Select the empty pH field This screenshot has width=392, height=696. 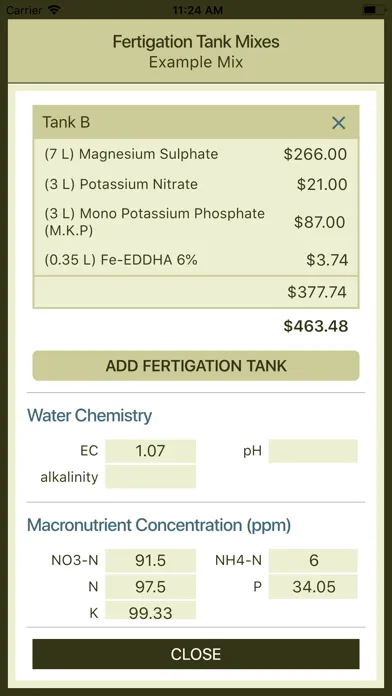pos(313,451)
